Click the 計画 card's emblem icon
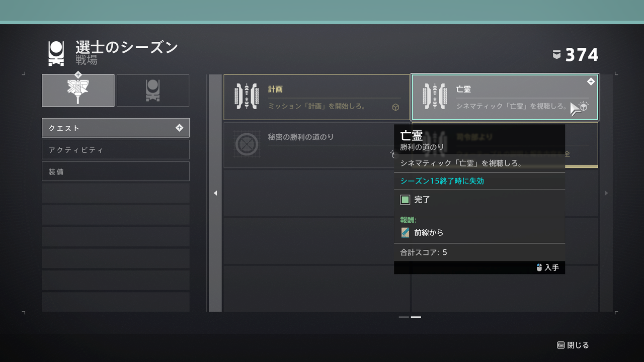The height and width of the screenshot is (362, 644). [x=247, y=96]
